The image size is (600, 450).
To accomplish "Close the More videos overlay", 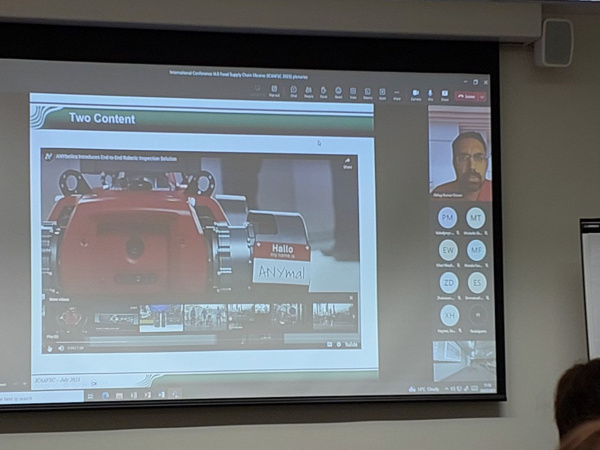I will (x=351, y=298).
